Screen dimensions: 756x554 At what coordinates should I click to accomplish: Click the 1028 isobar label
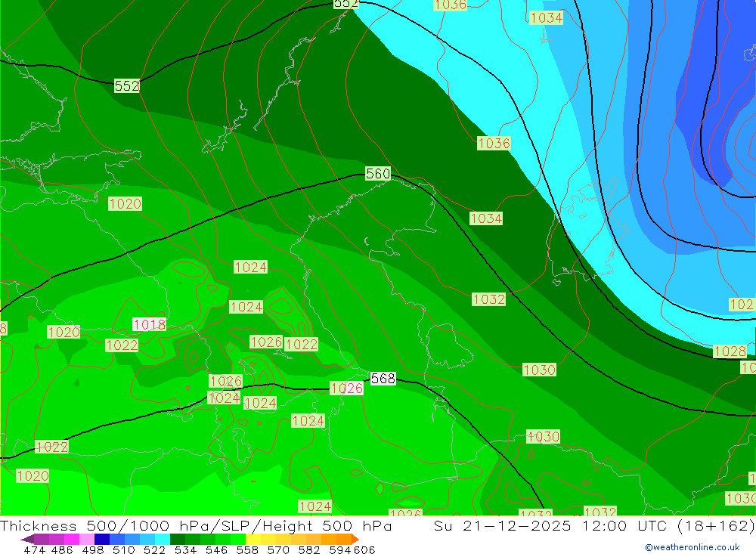tap(730, 351)
